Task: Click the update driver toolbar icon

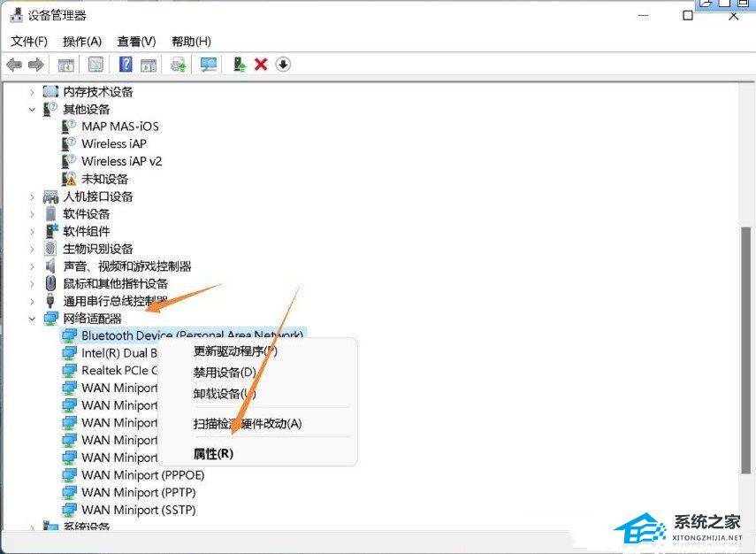Action: [179, 65]
